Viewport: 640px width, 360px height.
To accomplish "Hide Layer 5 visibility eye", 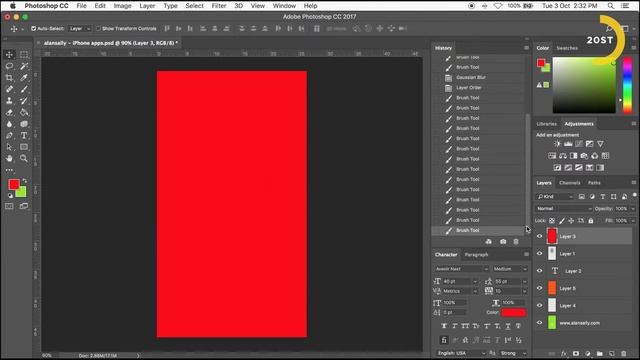I will click(x=540, y=288).
